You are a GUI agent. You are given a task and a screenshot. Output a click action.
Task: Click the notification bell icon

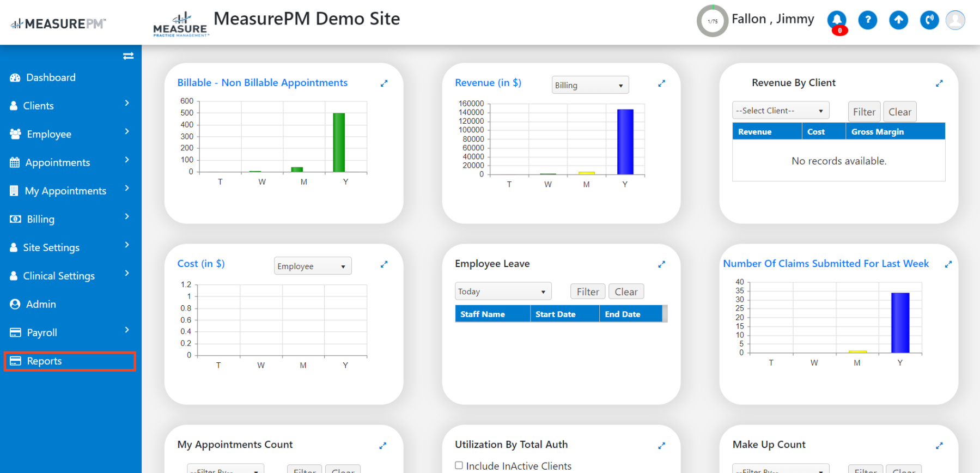pos(837,21)
